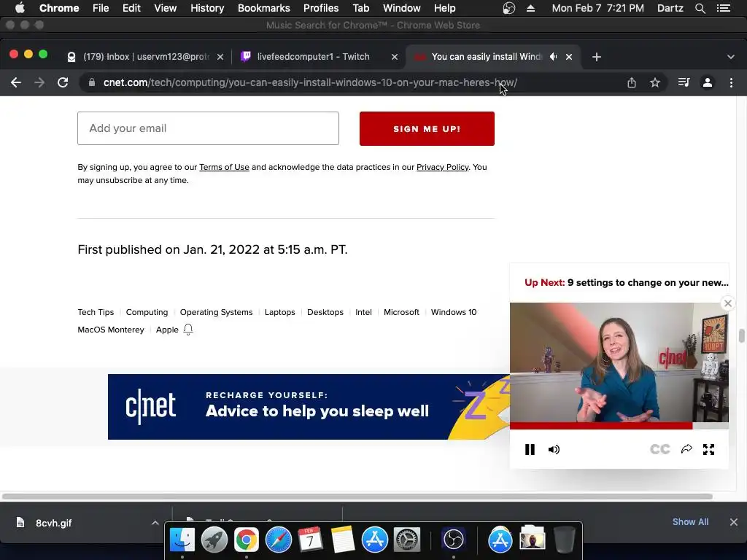The height and width of the screenshot is (560, 747).
Task: Share this page via toolbar share icon
Action: (x=632, y=83)
